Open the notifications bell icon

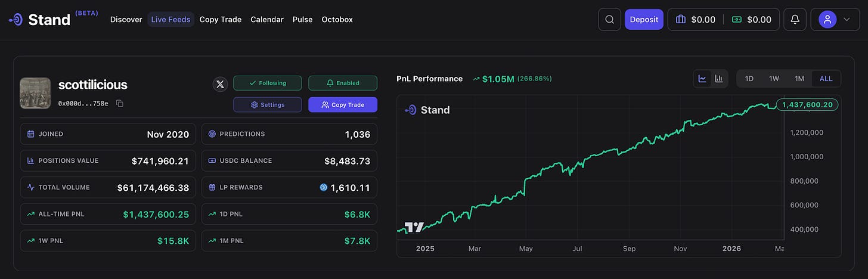point(795,20)
